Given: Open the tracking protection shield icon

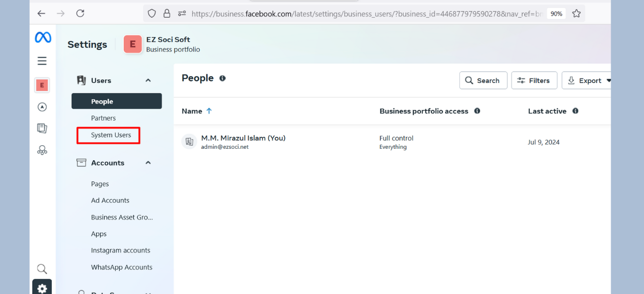Looking at the screenshot, I should pos(152,14).
